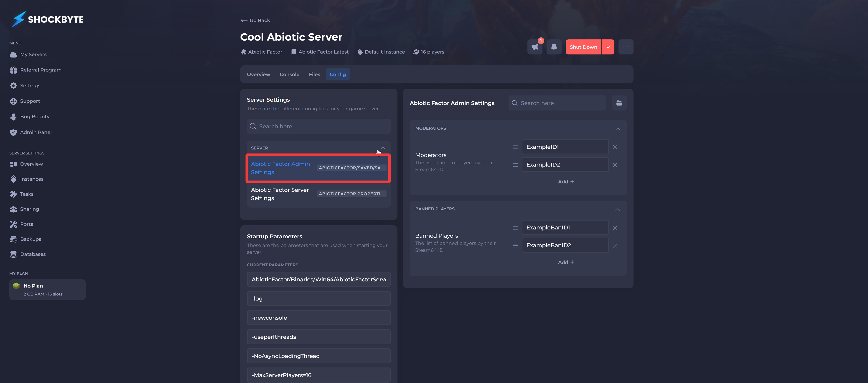Select the Config tab

pyautogui.click(x=338, y=74)
